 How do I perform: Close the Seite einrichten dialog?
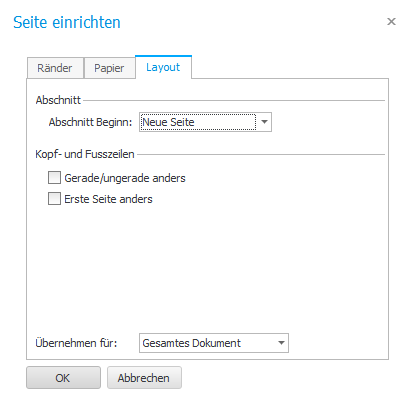(x=391, y=22)
